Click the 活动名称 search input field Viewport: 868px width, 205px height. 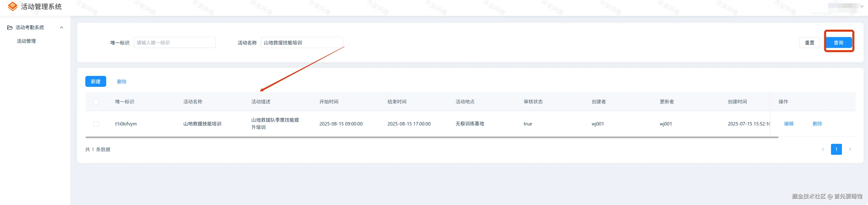click(x=302, y=42)
